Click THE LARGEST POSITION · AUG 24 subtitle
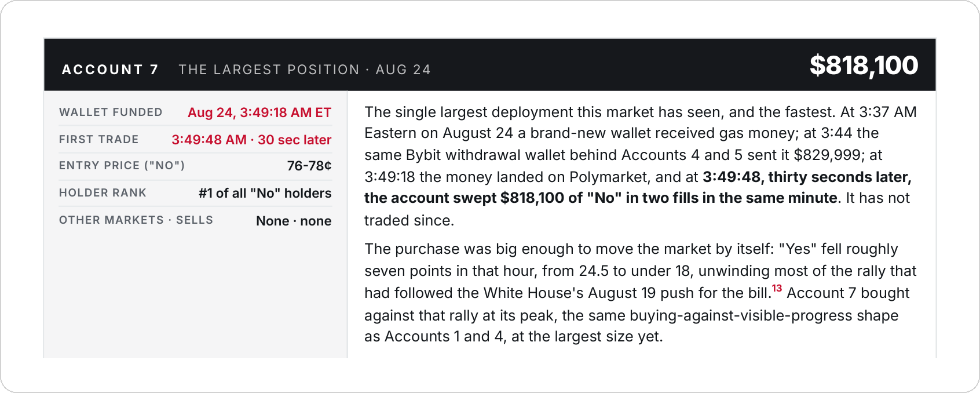The width and height of the screenshot is (980, 393). click(x=305, y=70)
